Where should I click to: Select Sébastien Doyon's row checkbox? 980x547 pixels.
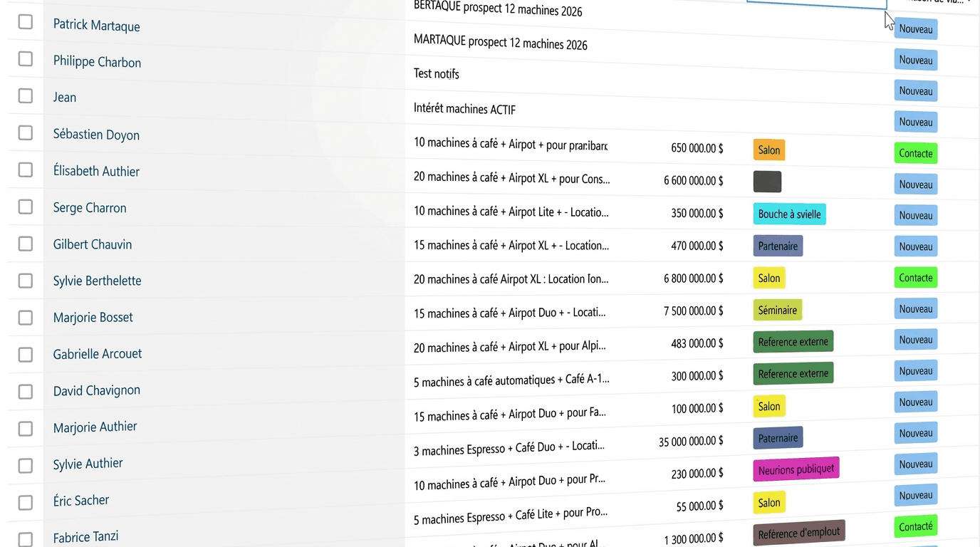(x=26, y=132)
